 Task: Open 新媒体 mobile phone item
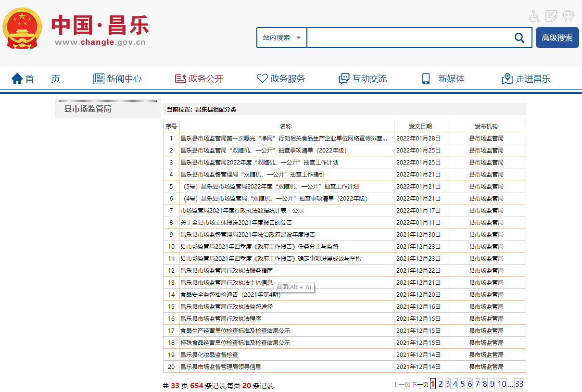pos(443,79)
